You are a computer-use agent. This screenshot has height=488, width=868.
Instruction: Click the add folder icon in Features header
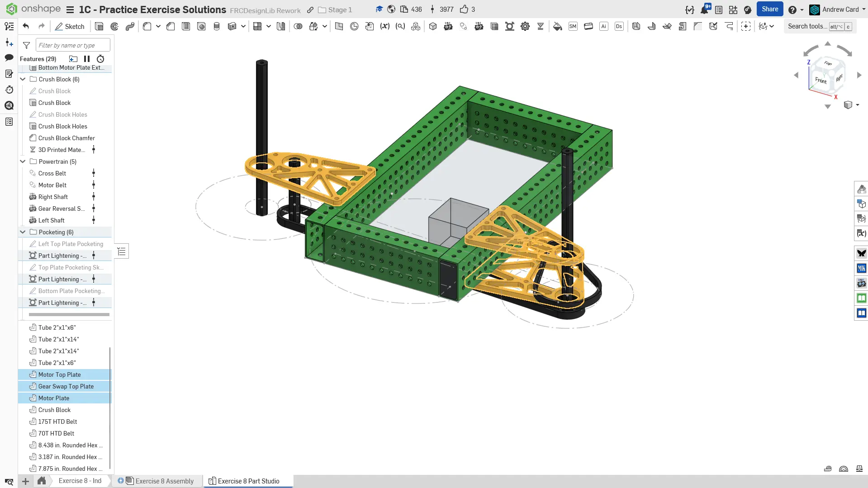click(x=73, y=59)
